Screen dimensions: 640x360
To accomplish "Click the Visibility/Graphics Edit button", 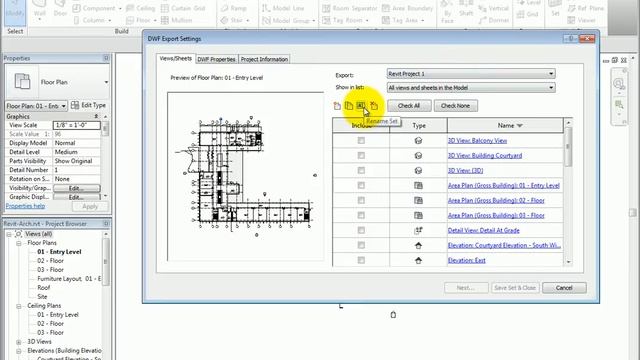I will click(76, 188).
